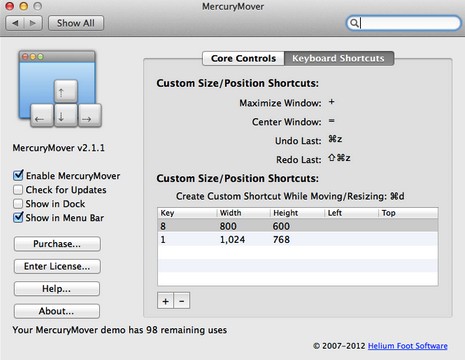Click the Undo Last shortcut value

pos(335,139)
